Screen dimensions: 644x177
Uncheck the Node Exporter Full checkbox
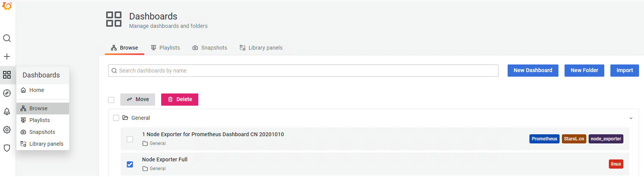coord(130,164)
